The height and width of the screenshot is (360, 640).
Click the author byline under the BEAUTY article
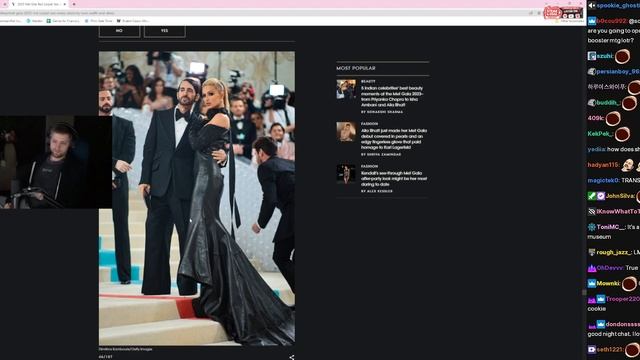382,112
